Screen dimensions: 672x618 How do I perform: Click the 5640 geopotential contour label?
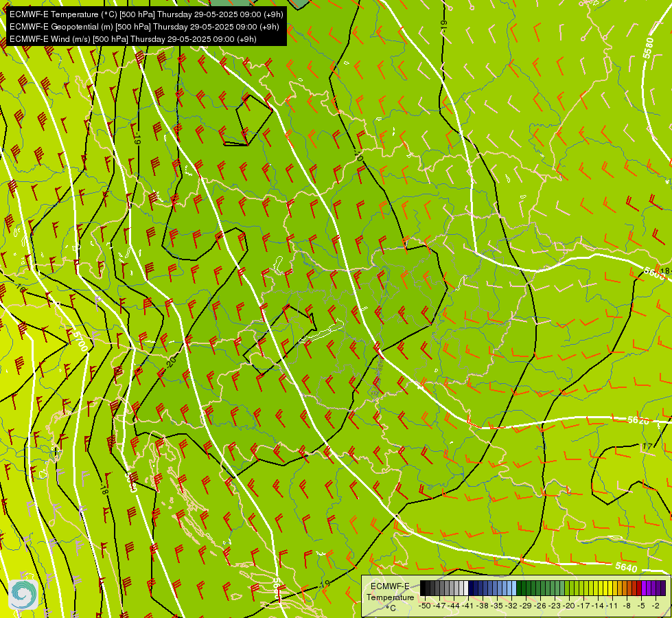click(x=626, y=567)
